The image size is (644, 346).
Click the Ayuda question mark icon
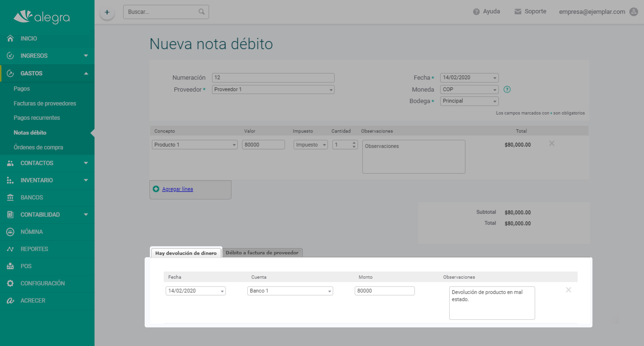(476, 12)
